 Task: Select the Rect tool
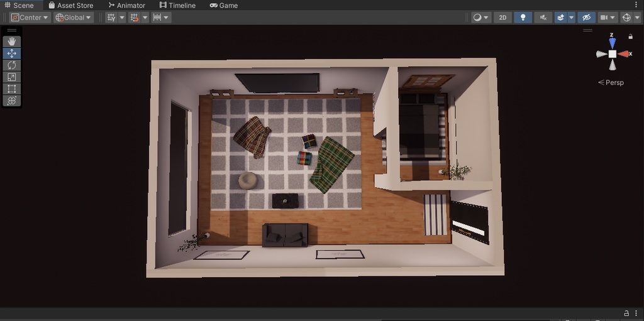tap(11, 89)
